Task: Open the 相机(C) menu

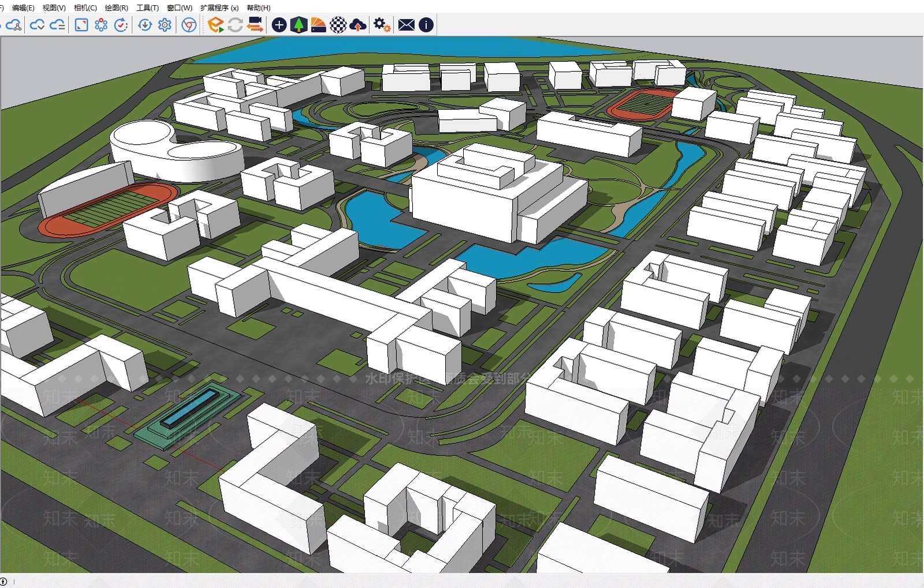Action: pyautogui.click(x=85, y=8)
